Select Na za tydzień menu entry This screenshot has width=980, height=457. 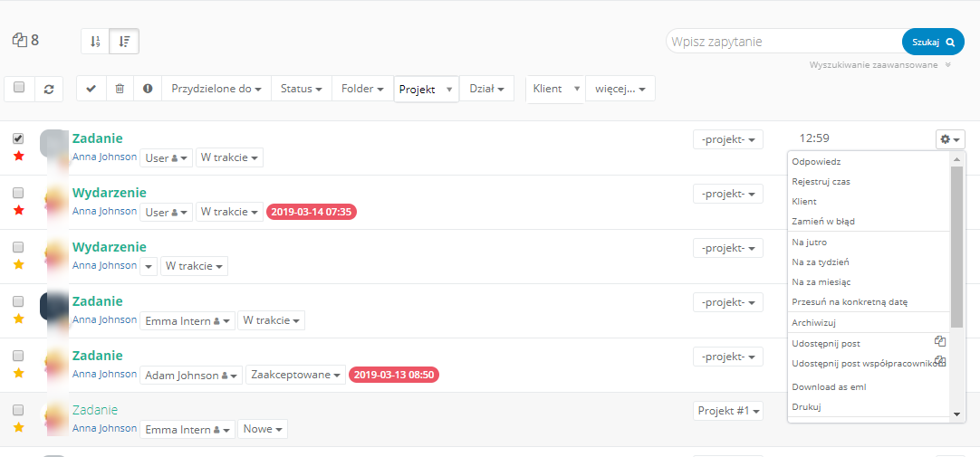(869, 262)
